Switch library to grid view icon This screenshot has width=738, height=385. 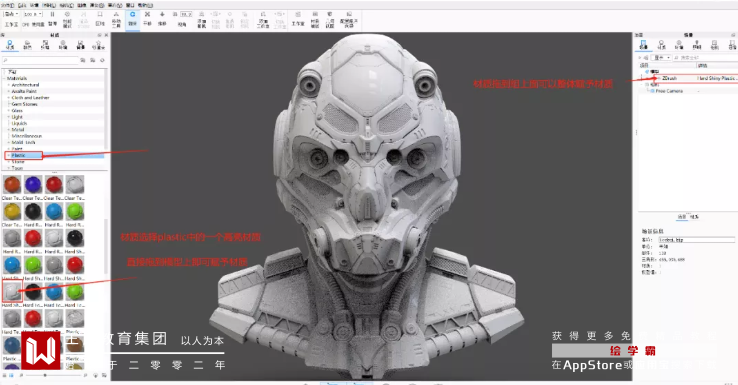point(11,375)
